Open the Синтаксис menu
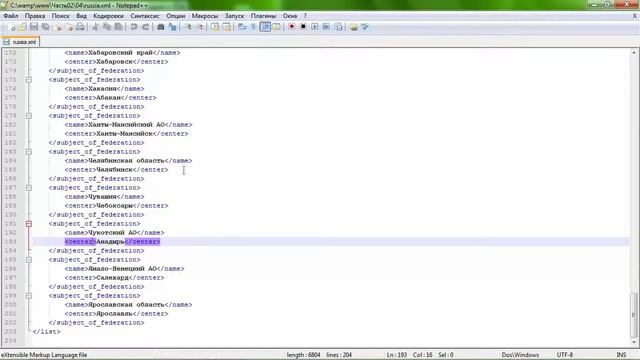This screenshot has height=360, width=640. (x=145, y=16)
